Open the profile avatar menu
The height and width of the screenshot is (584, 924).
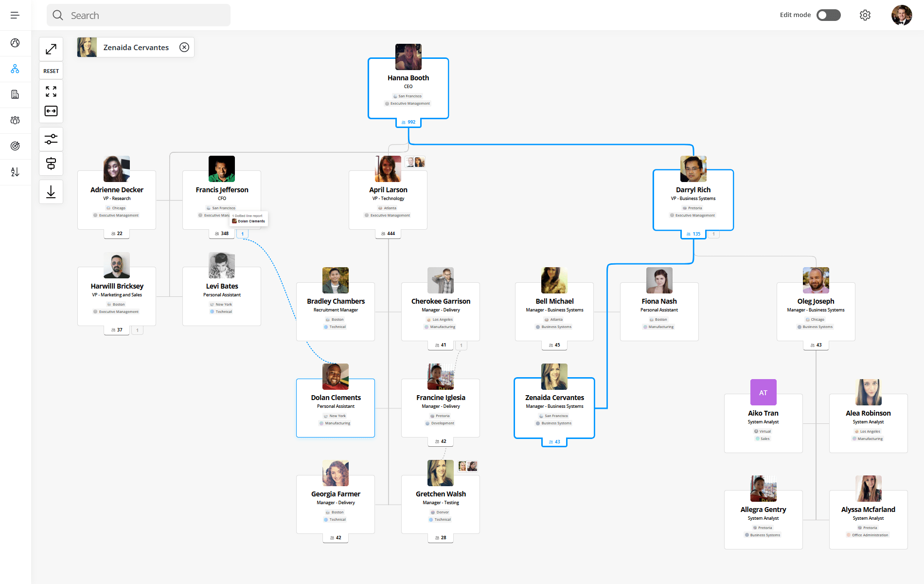pos(902,15)
